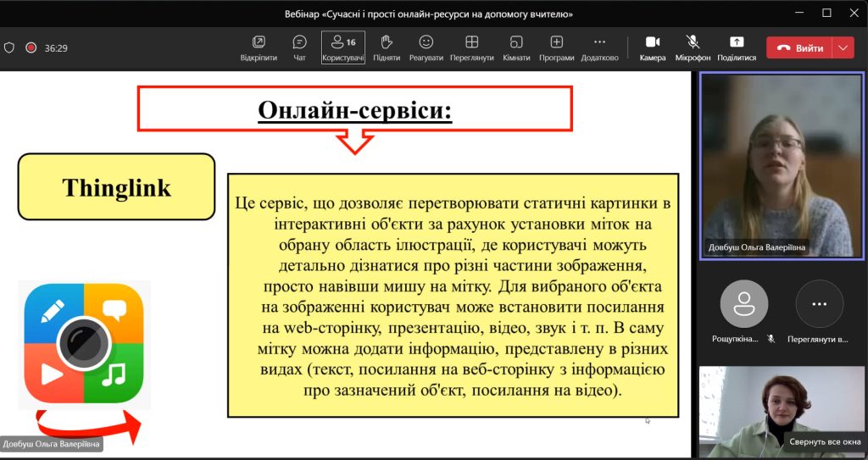
Task: Click the Thinglink title box
Action: coord(116,186)
